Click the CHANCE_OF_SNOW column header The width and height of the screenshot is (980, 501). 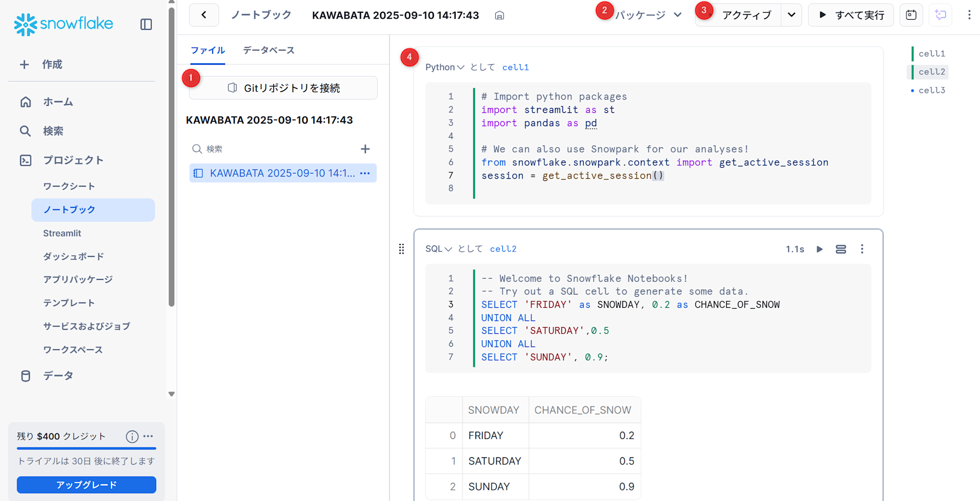pyautogui.click(x=585, y=410)
